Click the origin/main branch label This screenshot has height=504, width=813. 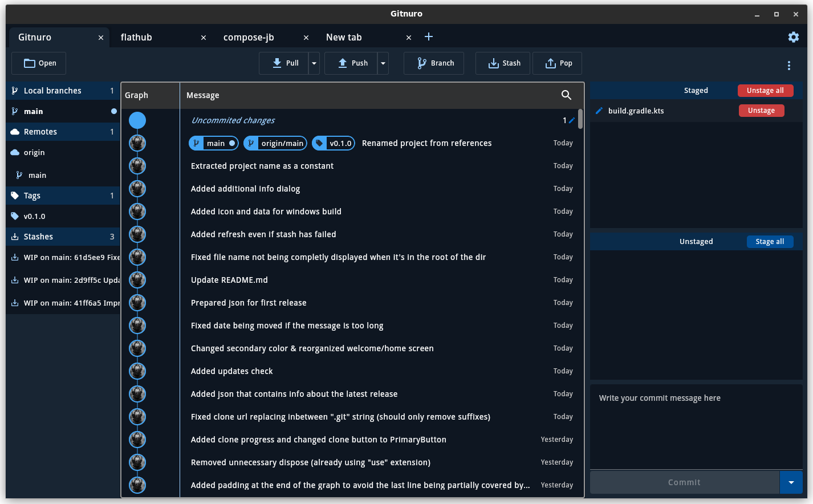pos(275,143)
